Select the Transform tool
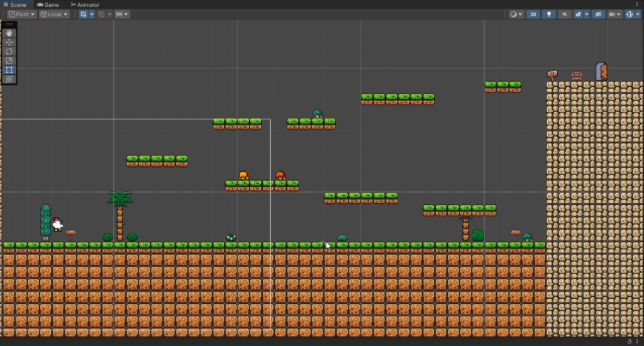644x346 pixels. pos(9,79)
